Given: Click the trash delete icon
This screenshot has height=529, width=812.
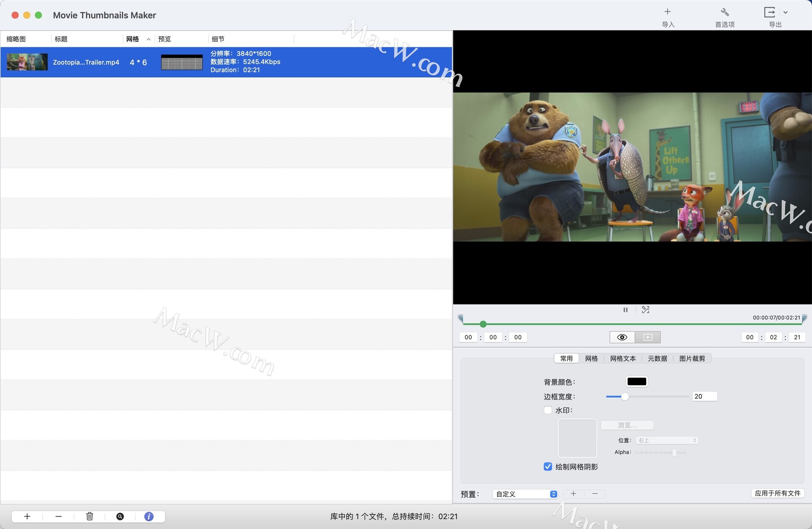Looking at the screenshot, I should click(90, 516).
